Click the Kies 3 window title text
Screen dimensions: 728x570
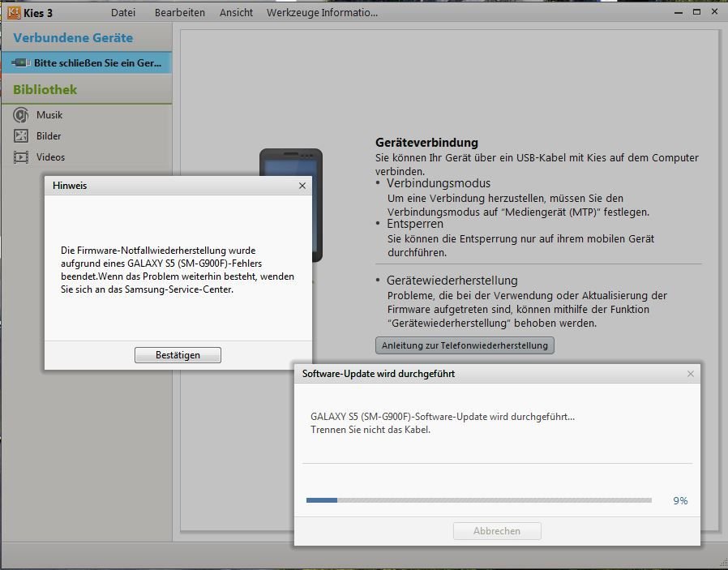point(38,13)
